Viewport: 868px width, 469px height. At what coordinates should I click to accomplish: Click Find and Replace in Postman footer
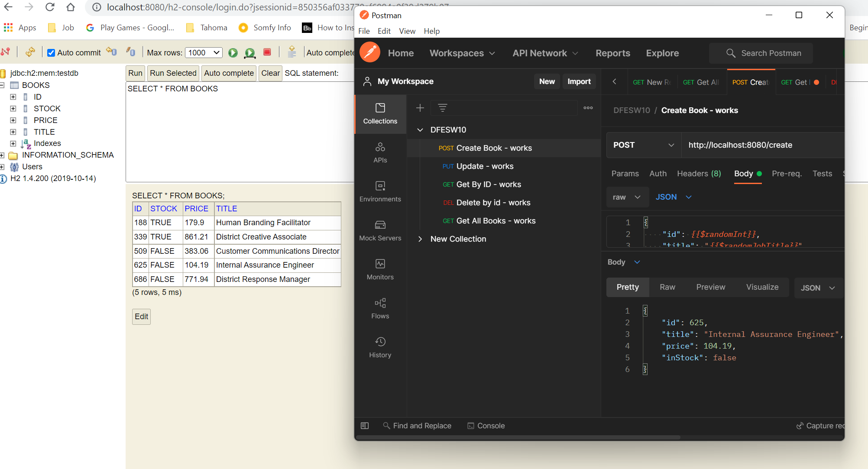coord(417,426)
